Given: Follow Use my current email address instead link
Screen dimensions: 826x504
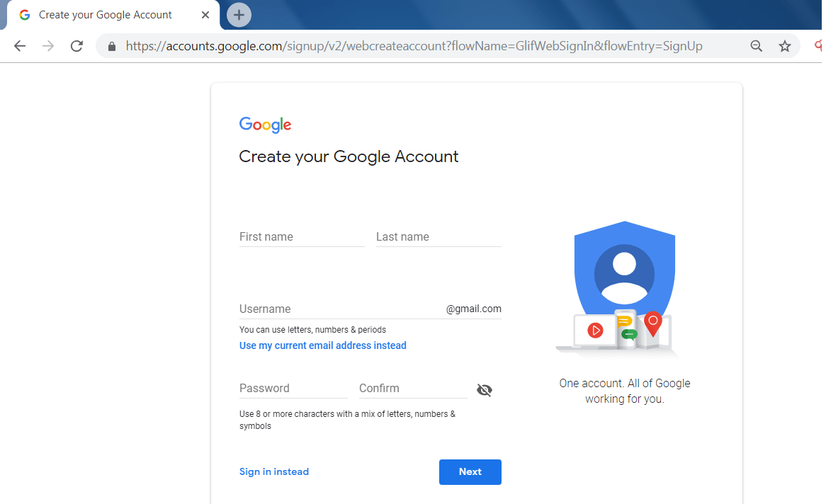Looking at the screenshot, I should click(323, 345).
